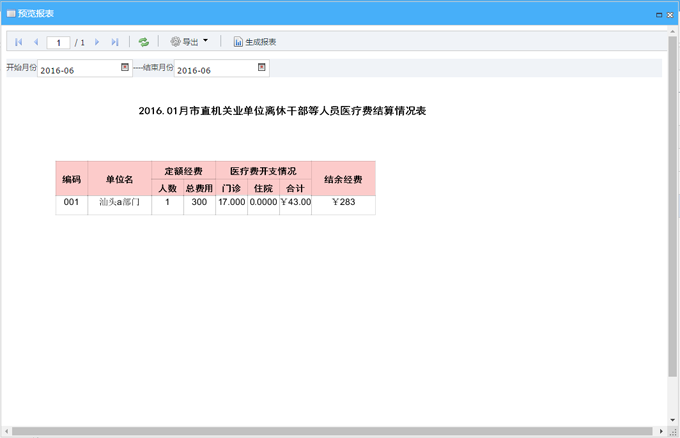This screenshot has width=680, height=438.
Task: Click the 生成报表 button
Action: (x=255, y=42)
